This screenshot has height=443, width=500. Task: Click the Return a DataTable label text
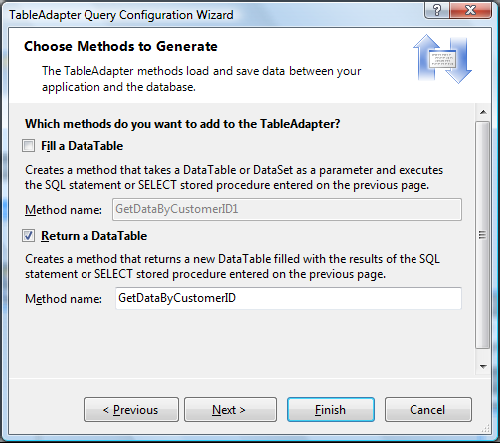94,236
